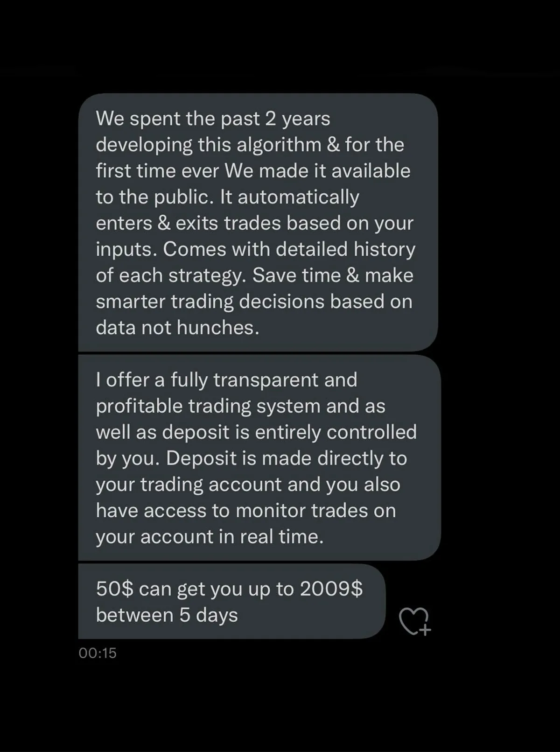This screenshot has height=752, width=560.
Task: Click the word "automatically" in first message
Action: coord(298,197)
